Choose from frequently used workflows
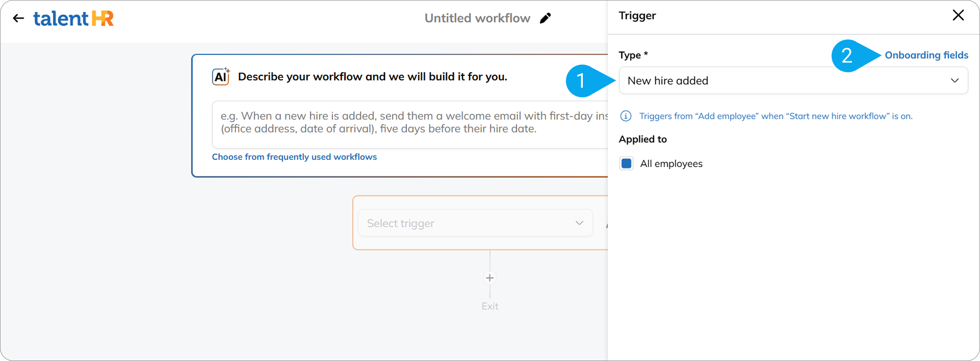This screenshot has height=361, width=980. click(294, 157)
